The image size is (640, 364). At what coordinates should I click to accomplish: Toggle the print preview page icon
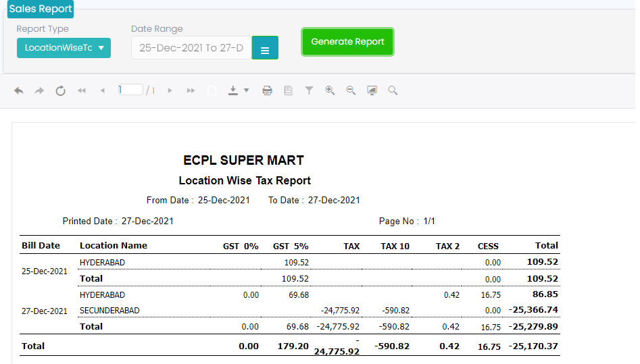tap(288, 90)
